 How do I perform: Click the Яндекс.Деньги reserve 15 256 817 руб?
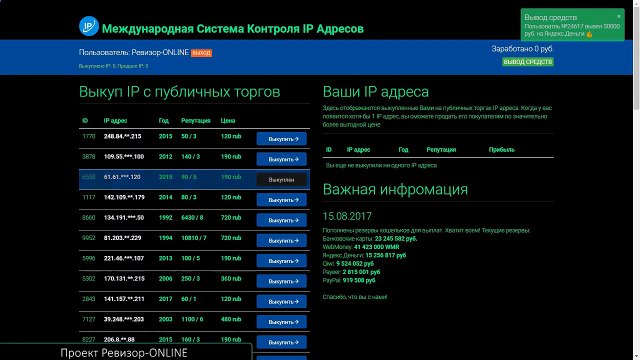(x=386, y=256)
